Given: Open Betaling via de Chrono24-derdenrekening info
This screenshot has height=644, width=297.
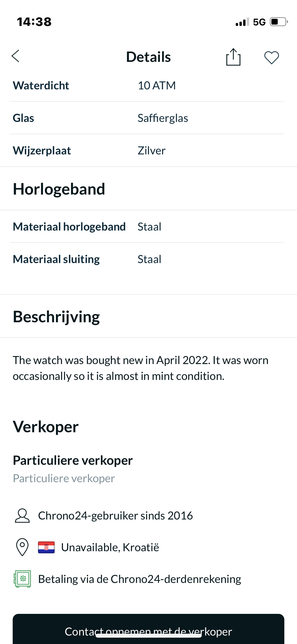Looking at the screenshot, I should (x=140, y=579).
